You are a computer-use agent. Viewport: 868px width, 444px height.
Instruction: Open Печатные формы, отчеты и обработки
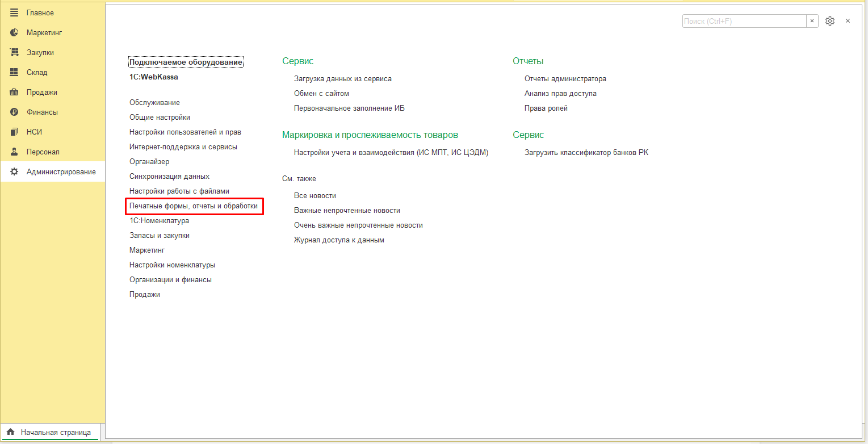194,206
